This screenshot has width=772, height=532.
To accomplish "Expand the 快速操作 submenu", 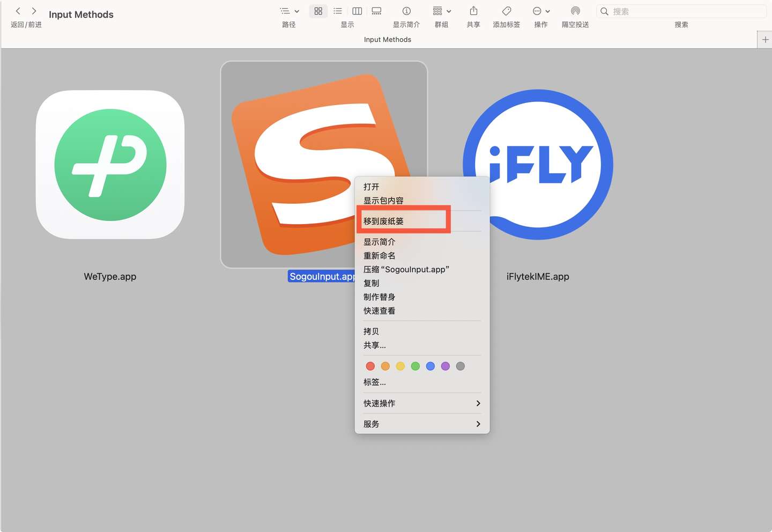I will (x=422, y=403).
